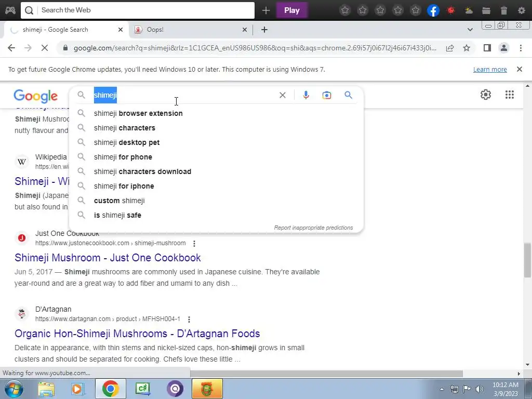Image resolution: width=532 pixels, height=399 pixels.
Task: Clear the search box with X
Action: point(282,96)
